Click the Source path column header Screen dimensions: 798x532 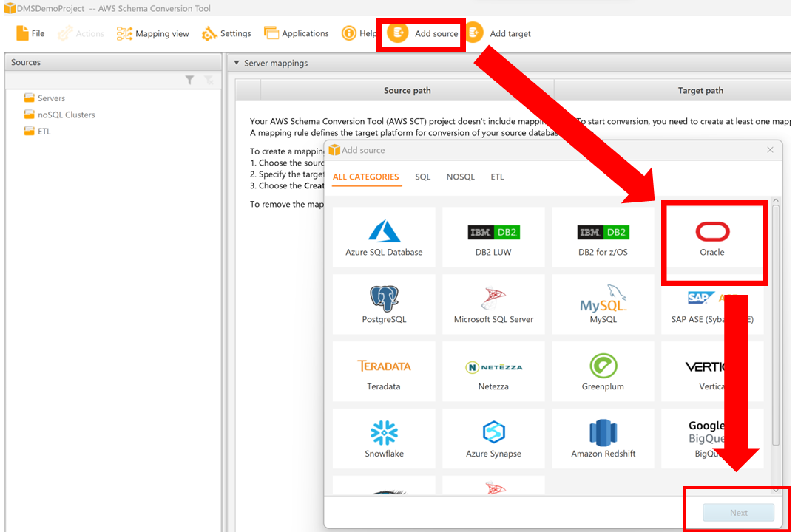[x=408, y=91]
